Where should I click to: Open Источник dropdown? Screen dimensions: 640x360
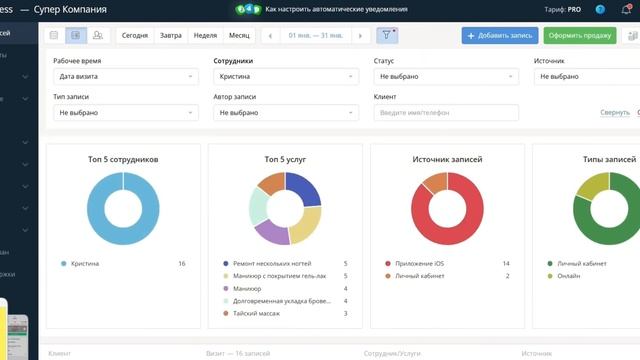coord(587,77)
